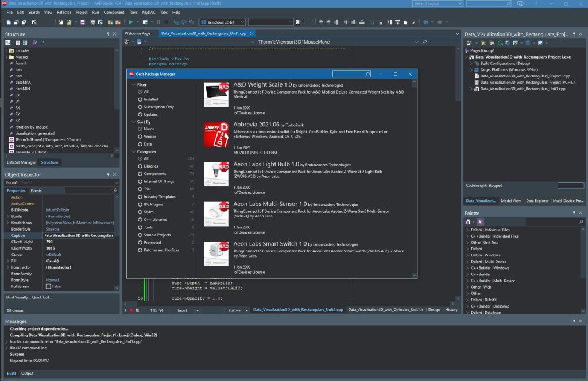
Task: Open Data_Visualization3D_with_Cylinders_Unit1.h file tab
Action: [385, 309]
